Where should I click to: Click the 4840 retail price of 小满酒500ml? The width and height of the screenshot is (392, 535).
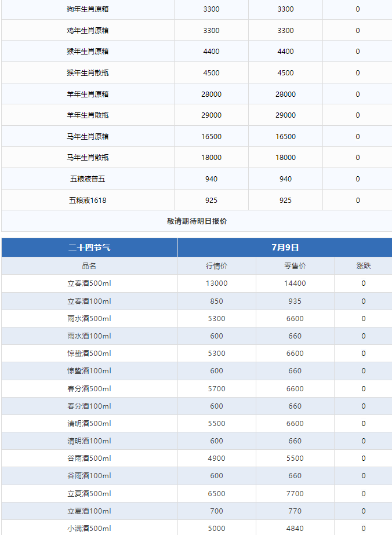tap(295, 529)
